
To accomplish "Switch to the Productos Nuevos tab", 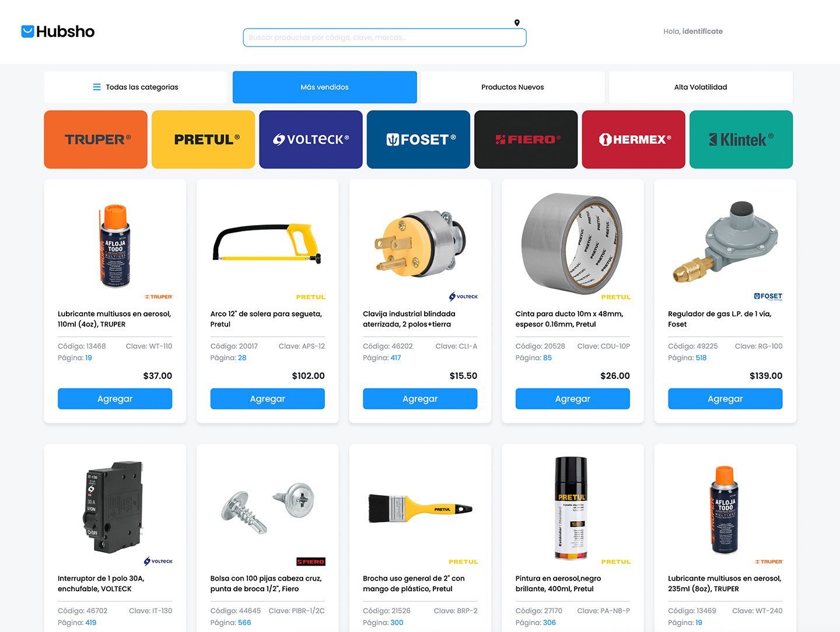I will (x=513, y=87).
